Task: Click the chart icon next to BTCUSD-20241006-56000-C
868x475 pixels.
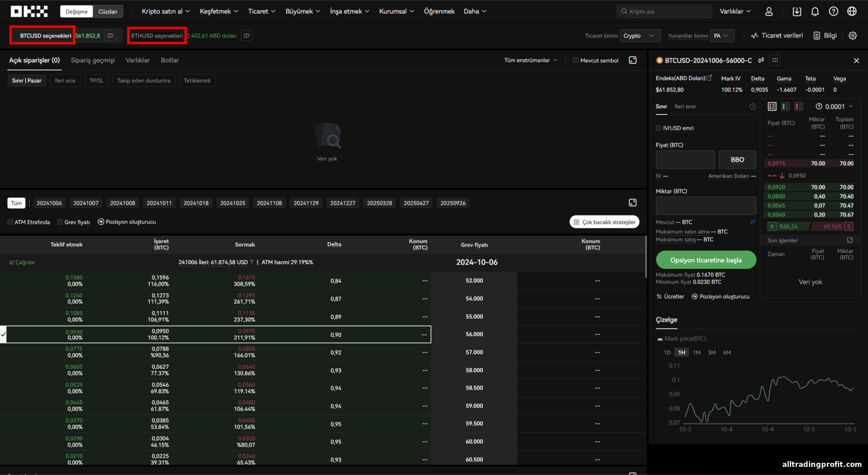Action: tap(761, 60)
